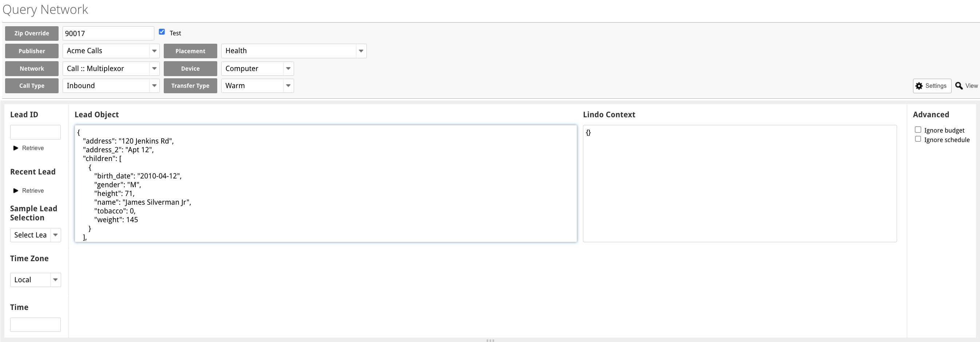Click the Network label button
This screenshot has width=980, height=342.
pos(32,68)
